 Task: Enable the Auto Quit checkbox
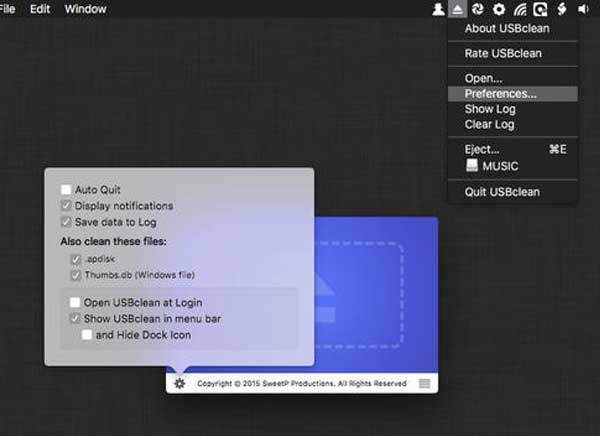coord(66,189)
